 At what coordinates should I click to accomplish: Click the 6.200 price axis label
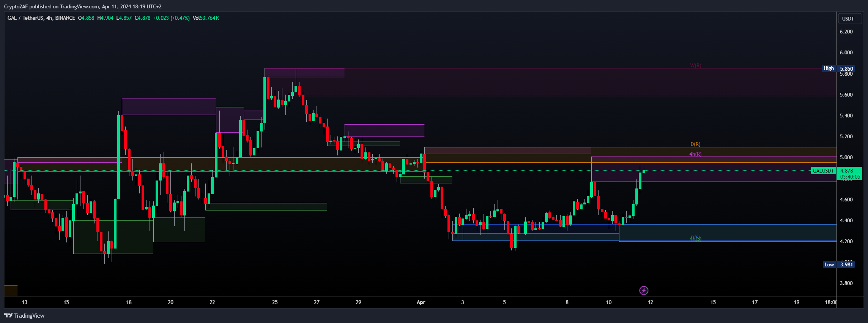[846, 32]
